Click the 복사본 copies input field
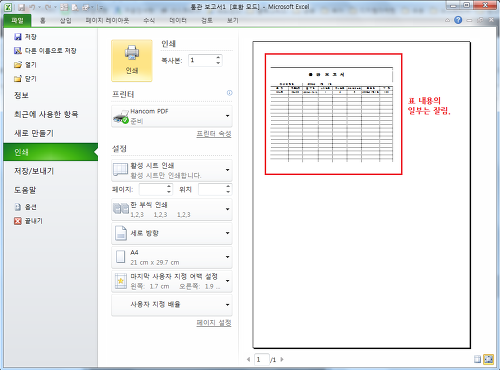Screen dimensions: 500x370 (202, 60)
